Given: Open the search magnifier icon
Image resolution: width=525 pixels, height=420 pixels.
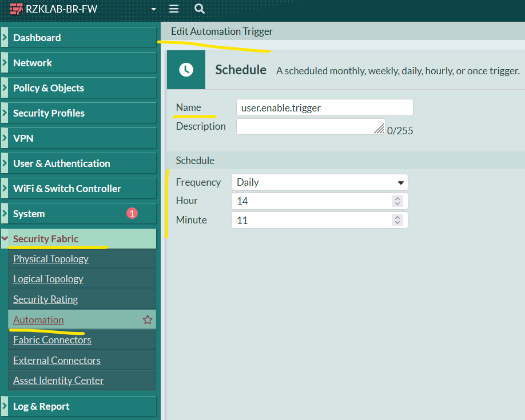Looking at the screenshot, I should (199, 9).
